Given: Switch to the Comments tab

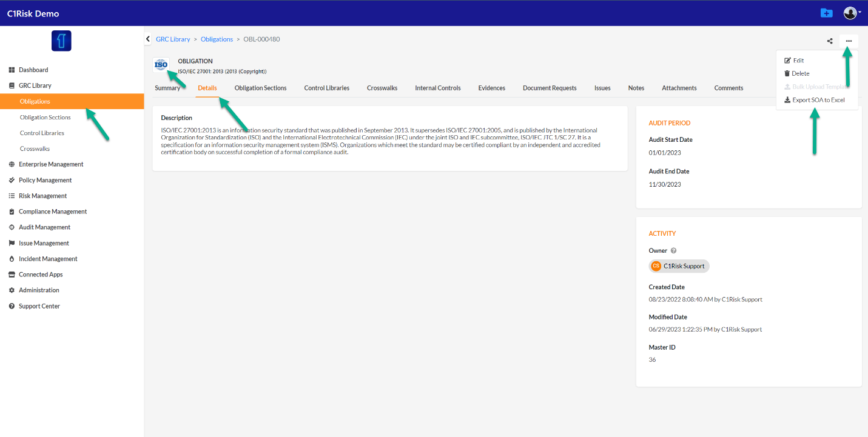Looking at the screenshot, I should (728, 88).
